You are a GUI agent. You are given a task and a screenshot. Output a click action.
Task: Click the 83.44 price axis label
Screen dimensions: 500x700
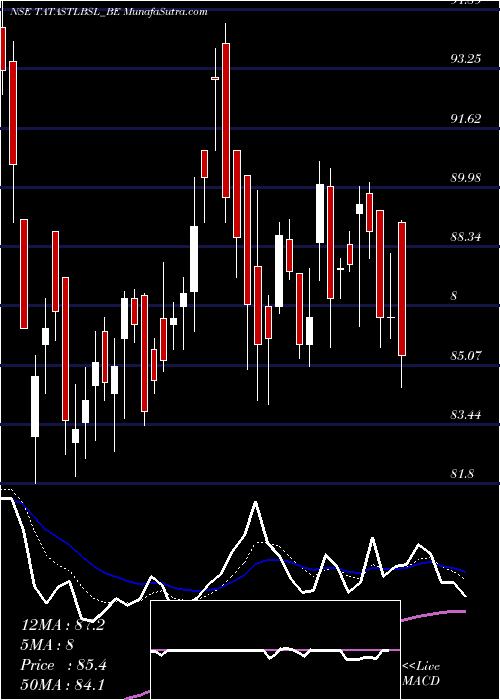click(466, 415)
